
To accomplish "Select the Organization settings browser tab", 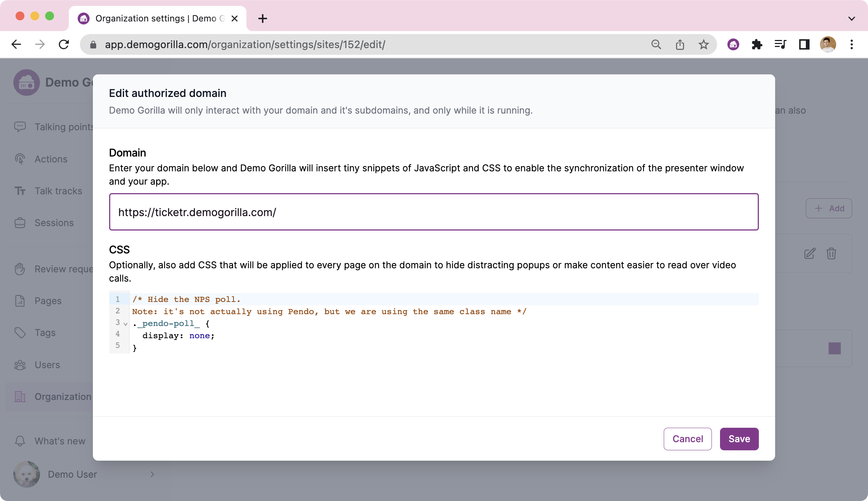I will pos(155,19).
